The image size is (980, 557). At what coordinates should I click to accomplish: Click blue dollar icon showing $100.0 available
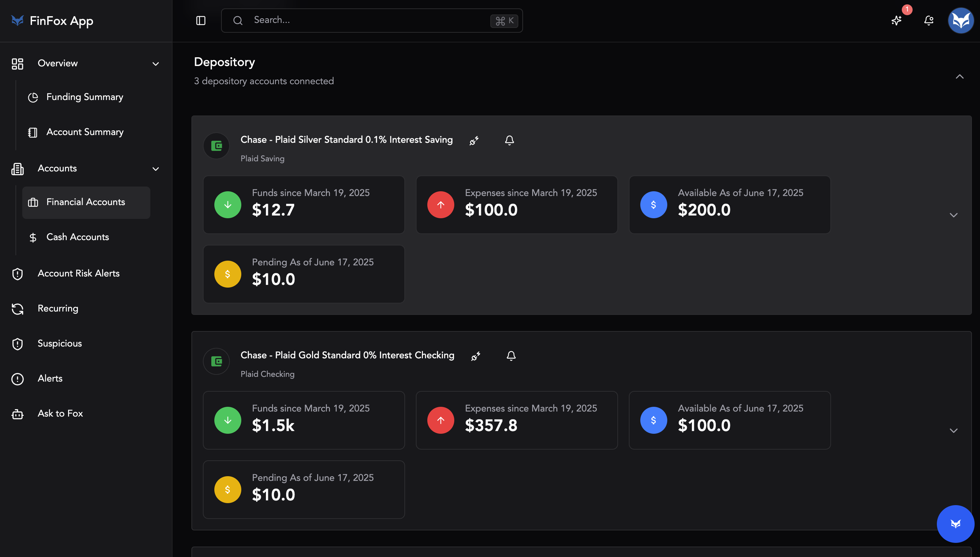pos(653,420)
